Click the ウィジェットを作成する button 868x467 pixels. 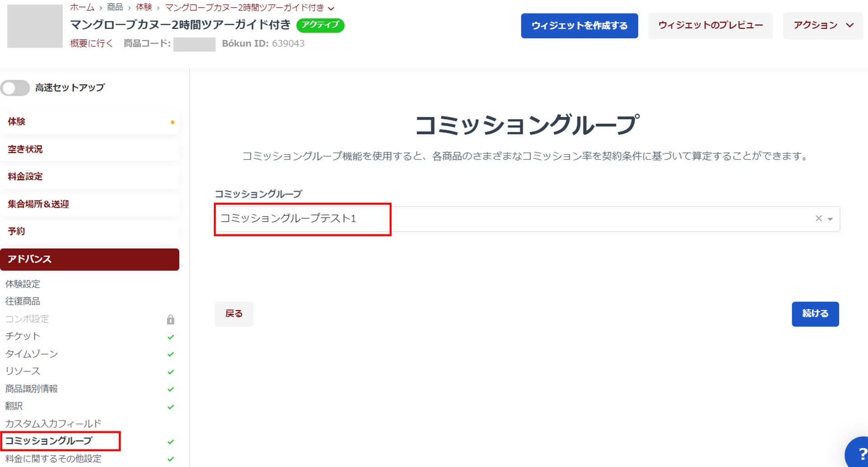click(579, 26)
